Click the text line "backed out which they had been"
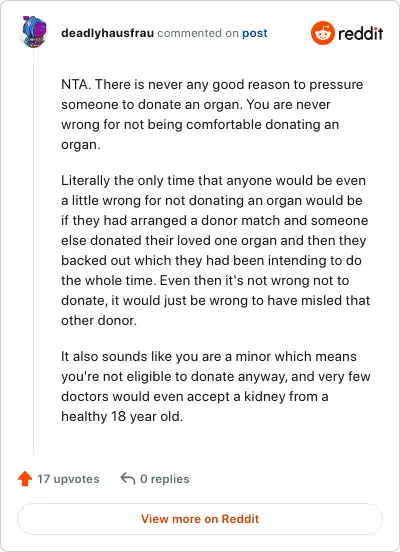The image size is (400, 552). [211, 261]
